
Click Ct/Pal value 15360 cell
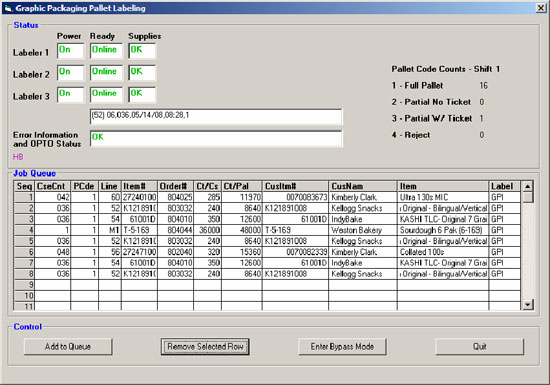tap(242, 252)
